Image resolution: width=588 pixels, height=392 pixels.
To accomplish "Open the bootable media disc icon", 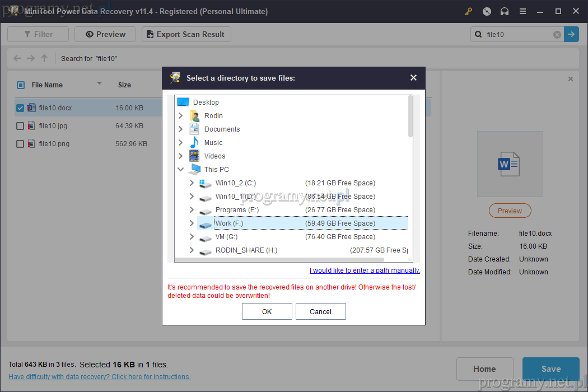I will tap(487, 11).
